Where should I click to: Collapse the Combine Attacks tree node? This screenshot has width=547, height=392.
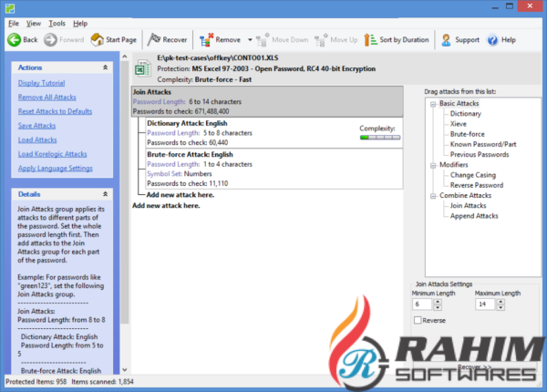pos(433,196)
